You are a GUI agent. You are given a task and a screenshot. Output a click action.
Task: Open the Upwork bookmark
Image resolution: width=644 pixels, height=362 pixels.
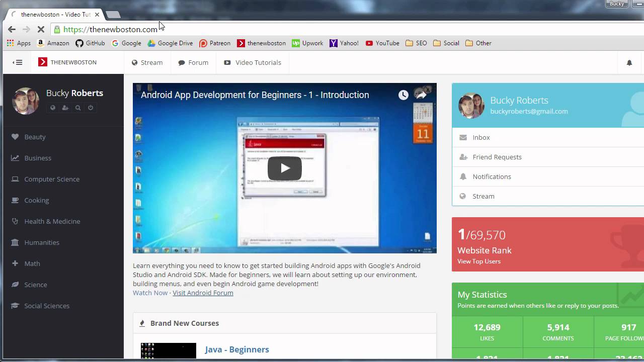click(x=308, y=43)
